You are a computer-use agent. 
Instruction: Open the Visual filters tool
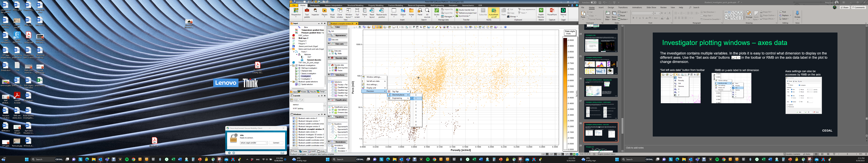pos(332,13)
